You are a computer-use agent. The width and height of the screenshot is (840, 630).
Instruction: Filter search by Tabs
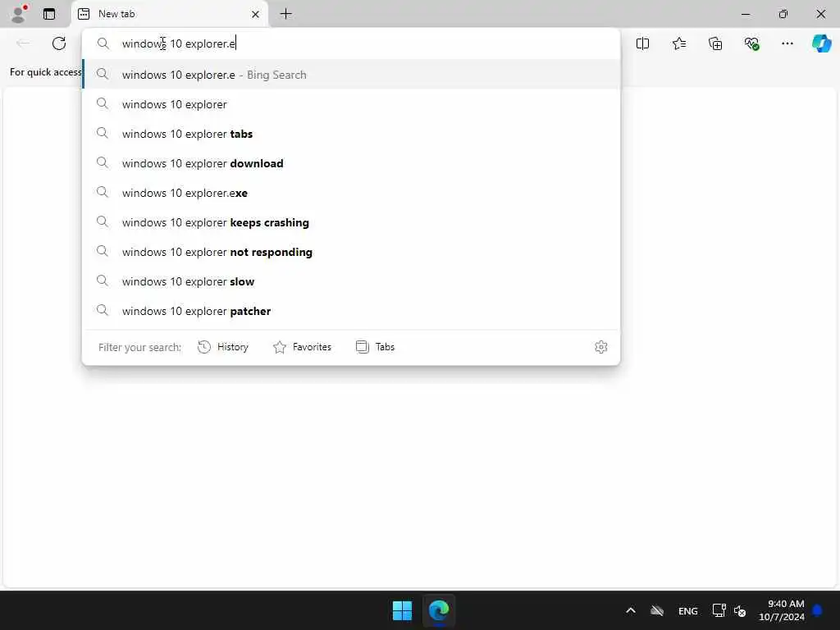pyautogui.click(x=375, y=347)
